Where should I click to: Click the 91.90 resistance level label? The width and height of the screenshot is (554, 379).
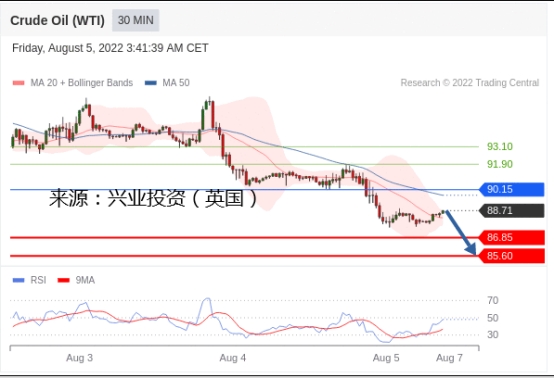[x=500, y=164]
